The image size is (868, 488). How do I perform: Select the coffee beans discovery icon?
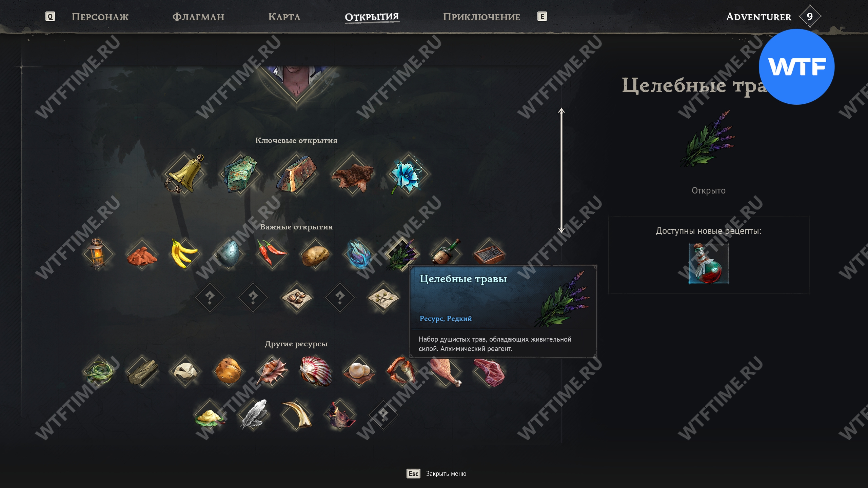click(x=296, y=297)
